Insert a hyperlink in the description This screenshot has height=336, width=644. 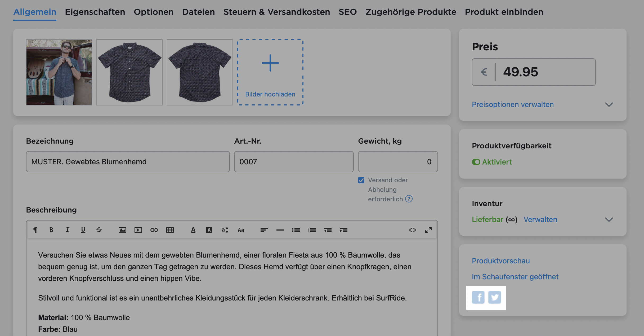(x=154, y=230)
